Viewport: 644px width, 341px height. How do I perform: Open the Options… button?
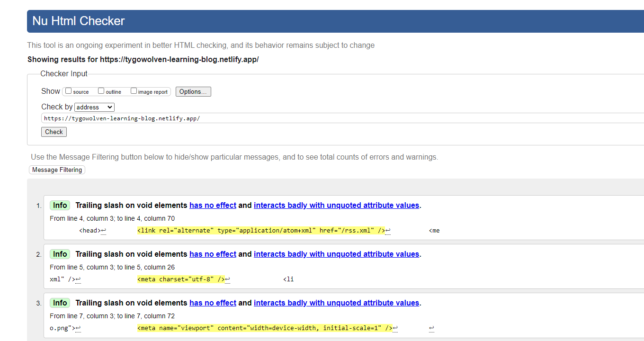click(x=193, y=91)
